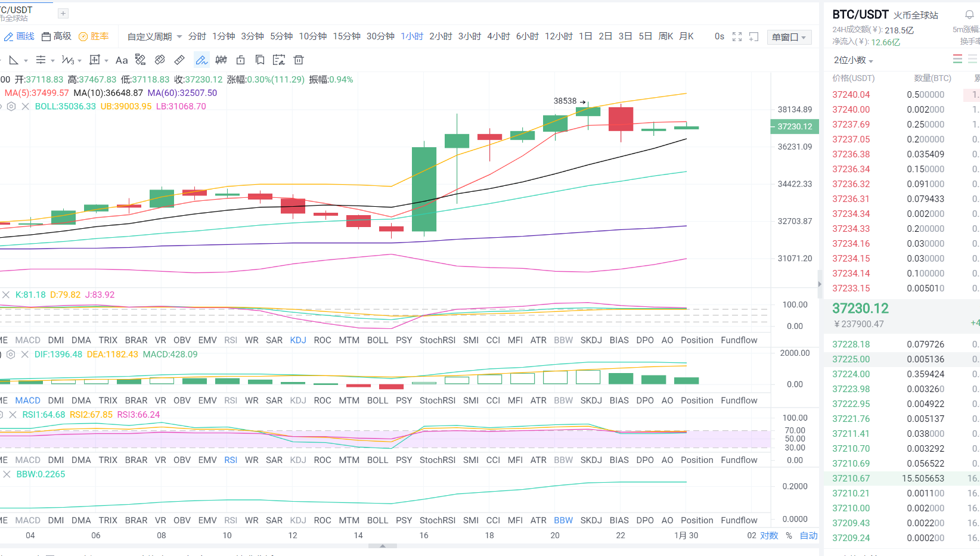This screenshot has height=556, width=980.
Task: Switch MACD sub-chart to BOLL
Action: (x=377, y=400)
